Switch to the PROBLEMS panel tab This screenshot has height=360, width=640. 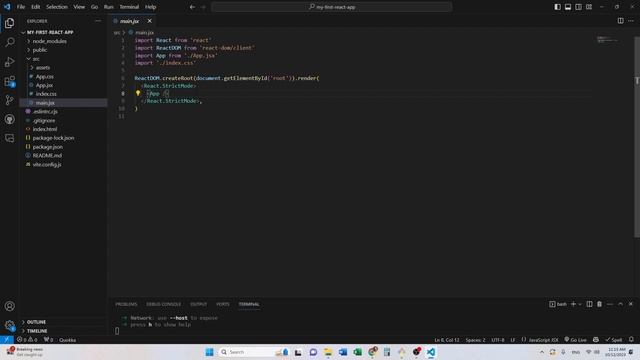126,304
